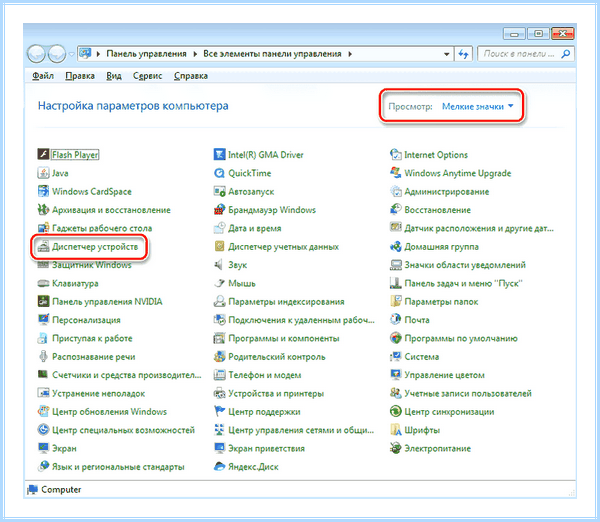Screen dimensions: 600x522
Task: Open the Параметры папок link
Action: point(441,302)
